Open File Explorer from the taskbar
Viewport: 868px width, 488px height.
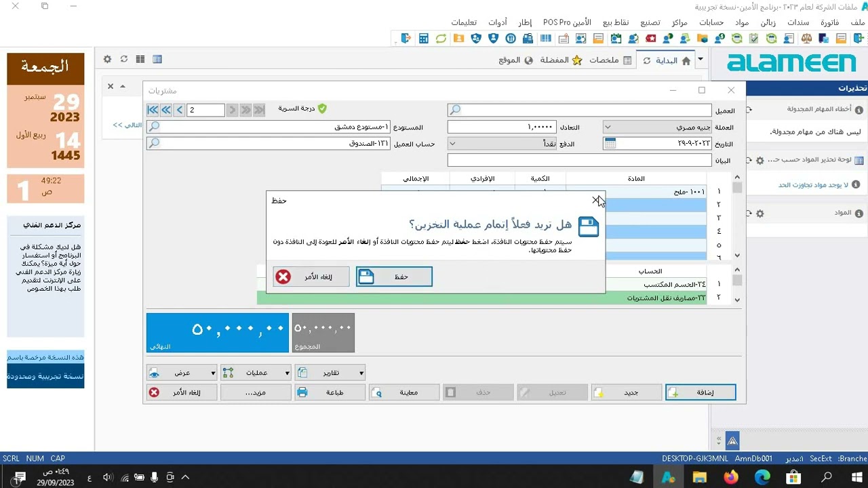click(699, 477)
